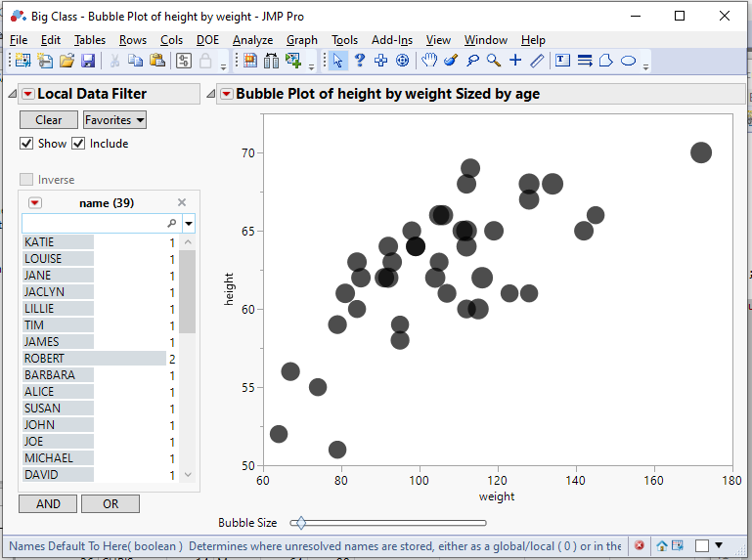Click the Copy icon in the toolbar

tap(136, 61)
